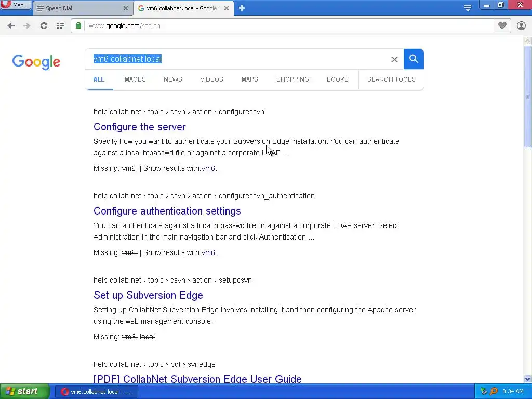Click the scrollbar down arrow
The image size is (532, 399).
pos(527,379)
